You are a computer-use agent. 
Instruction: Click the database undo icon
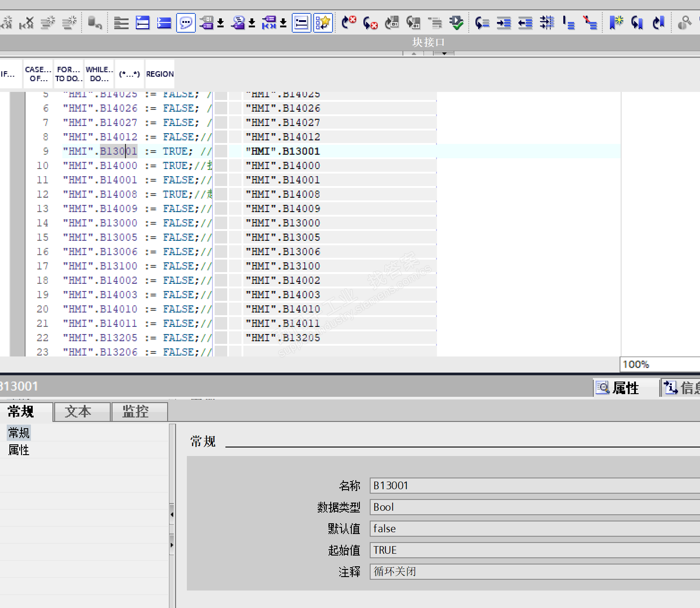coord(95,22)
